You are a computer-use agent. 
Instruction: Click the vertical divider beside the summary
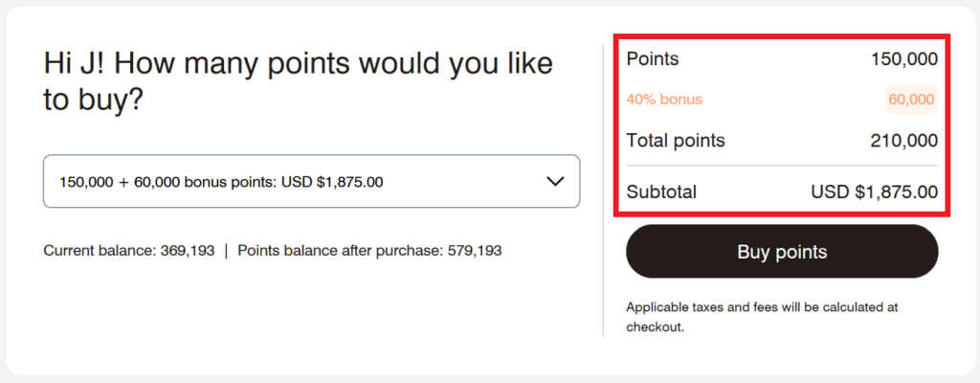(x=603, y=191)
